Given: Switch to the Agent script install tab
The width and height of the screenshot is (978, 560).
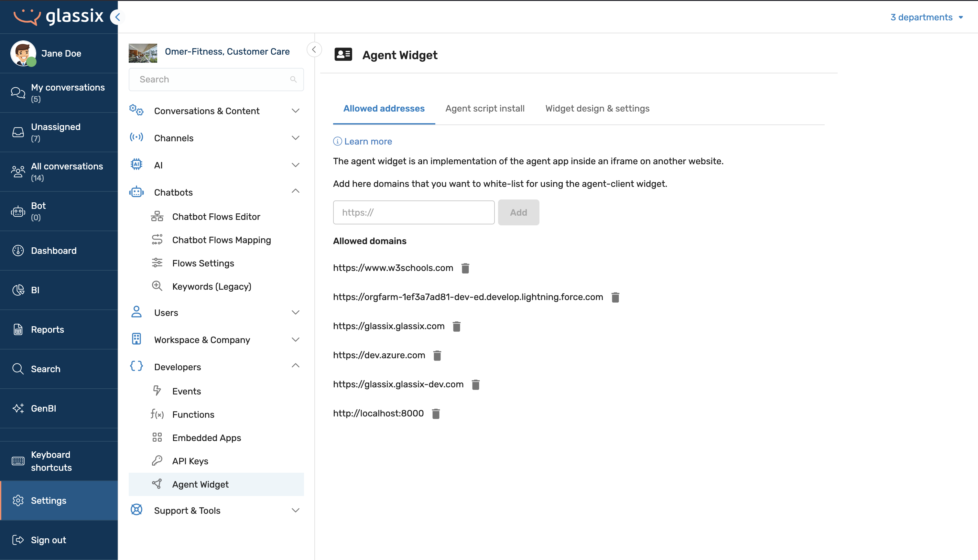Looking at the screenshot, I should [x=485, y=108].
